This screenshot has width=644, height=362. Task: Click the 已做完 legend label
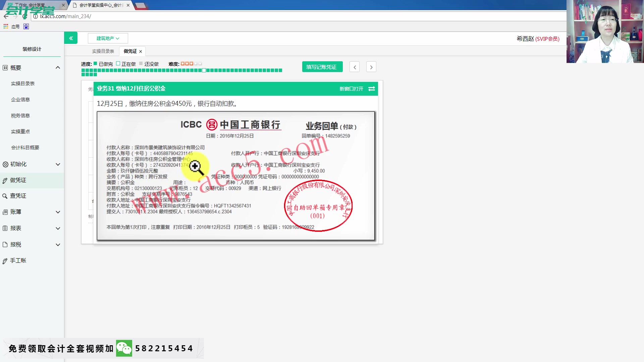[106, 64]
